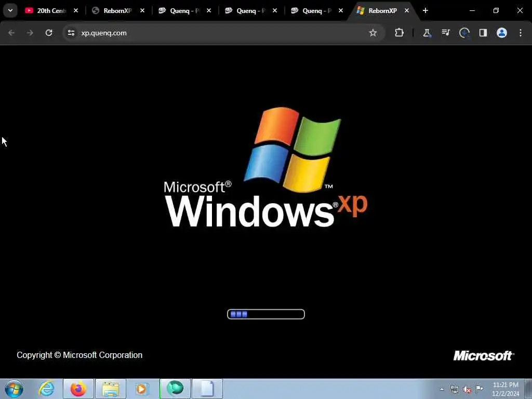Image resolution: width=532 pixels, height=399 pixels.
Task: Open Windows Media Player from the taskbar
Action: (x=142, y=389)
